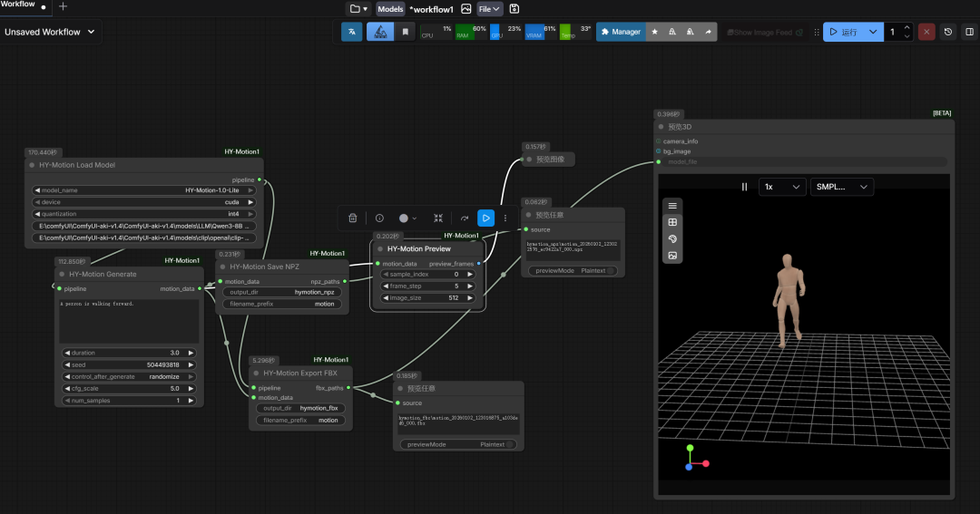This screenshot has width=980, height=514.
Task: Click HY-Motion Generate collapse dot
Action: pos(62,274)
